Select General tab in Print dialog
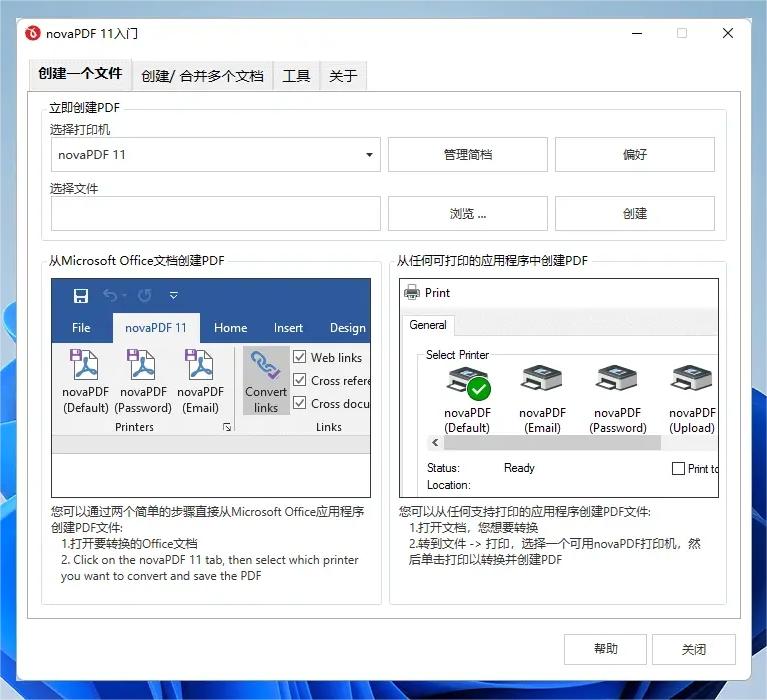Viewport: 767px width, 700px height. tap(428, 325)
